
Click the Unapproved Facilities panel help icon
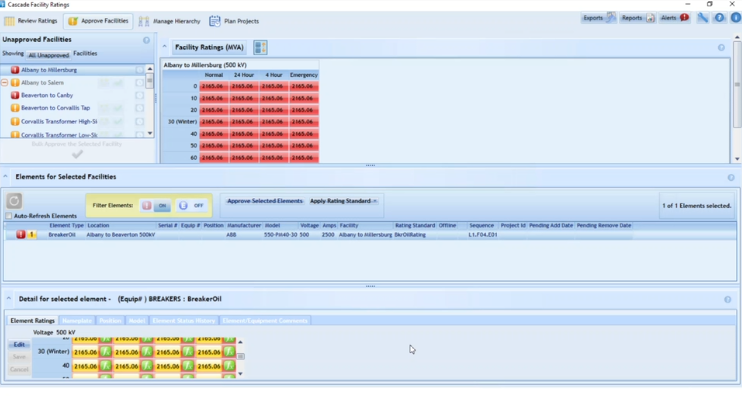tap(146, 40)
